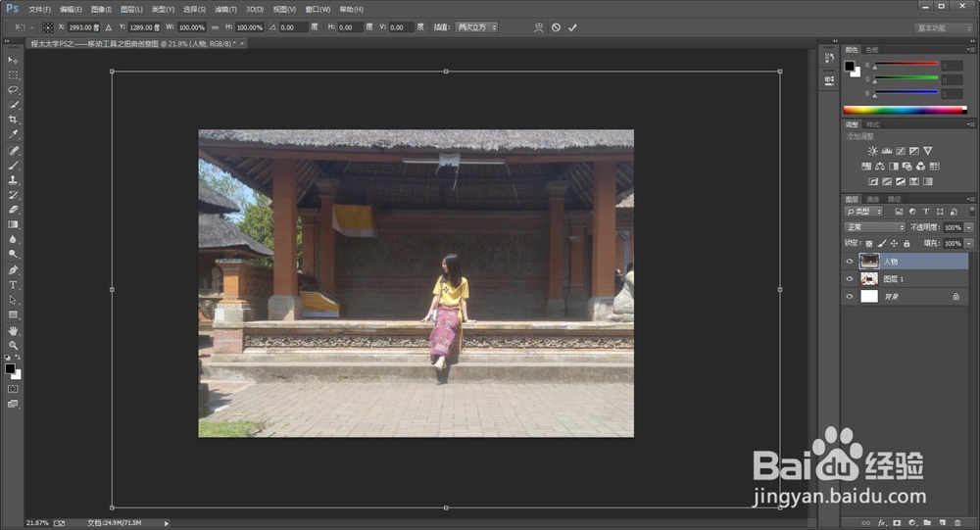Image resolution: width=980 pixels, height=530 pixels.
Task: Select the Pen tool
Action: click(x=13, y=270)
